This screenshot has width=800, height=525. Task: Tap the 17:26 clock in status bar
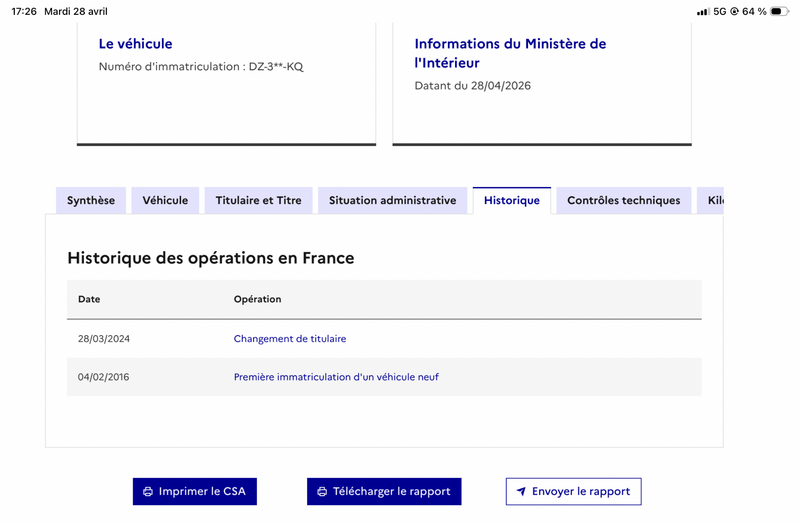(x=24, y=11)
